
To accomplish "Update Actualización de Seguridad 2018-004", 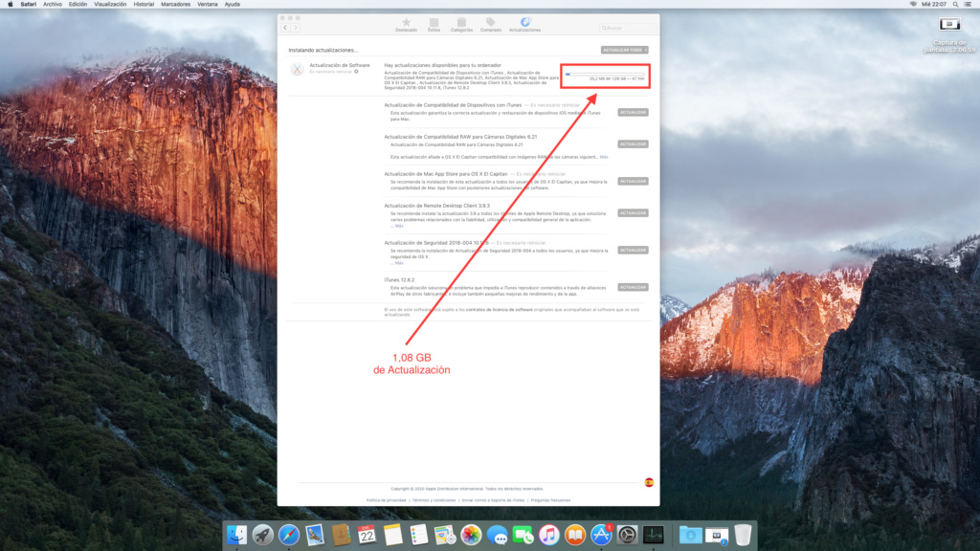I will (633, 250).
